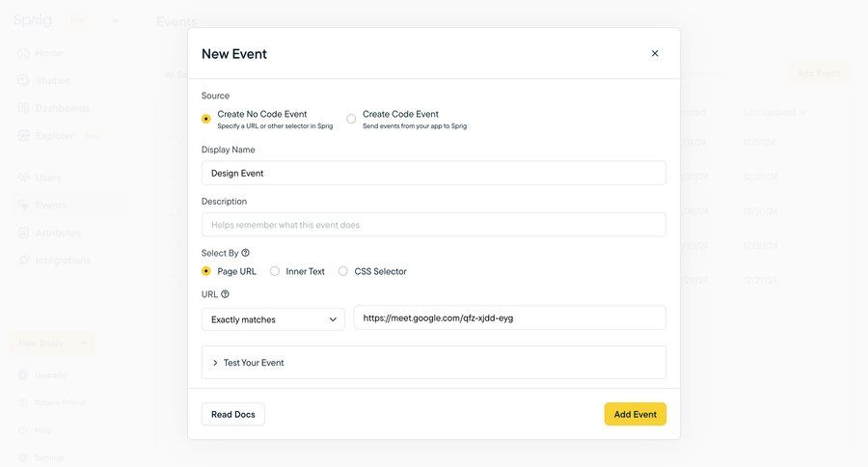Select the Create No Code Event option
Viewport: 868px width, 467px height.
206,119
